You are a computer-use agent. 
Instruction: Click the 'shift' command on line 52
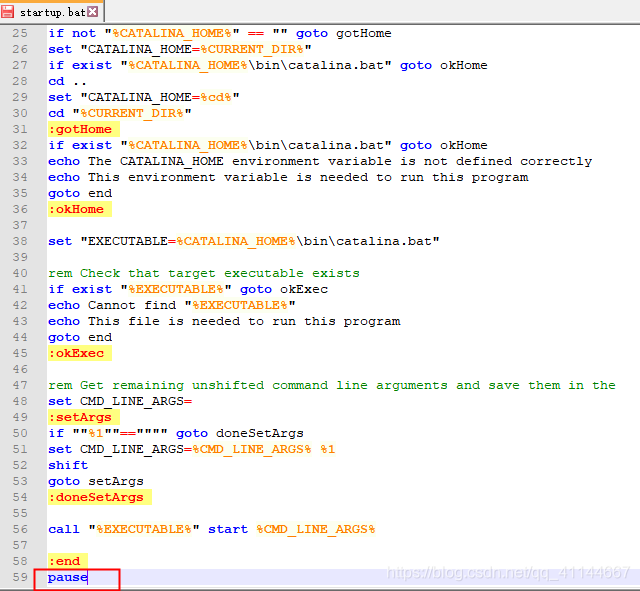(x=68, y=465)
